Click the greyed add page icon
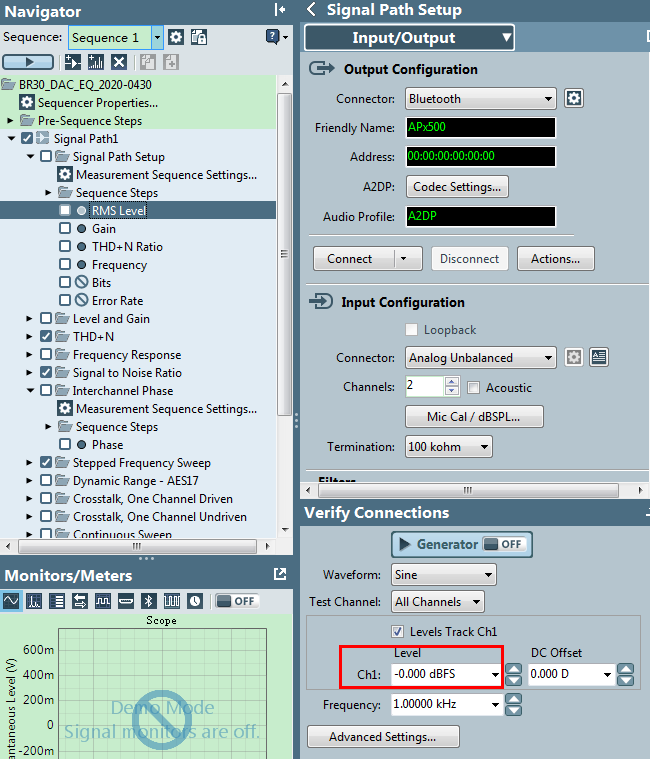The width and height of the screenshot is (650, 759). pos(171,62)
